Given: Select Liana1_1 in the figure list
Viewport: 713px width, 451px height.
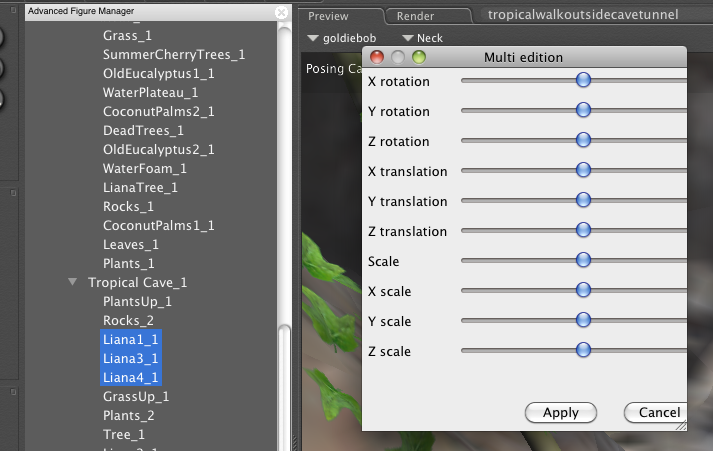Looking at the screenshot, I should tap(130, 340).
